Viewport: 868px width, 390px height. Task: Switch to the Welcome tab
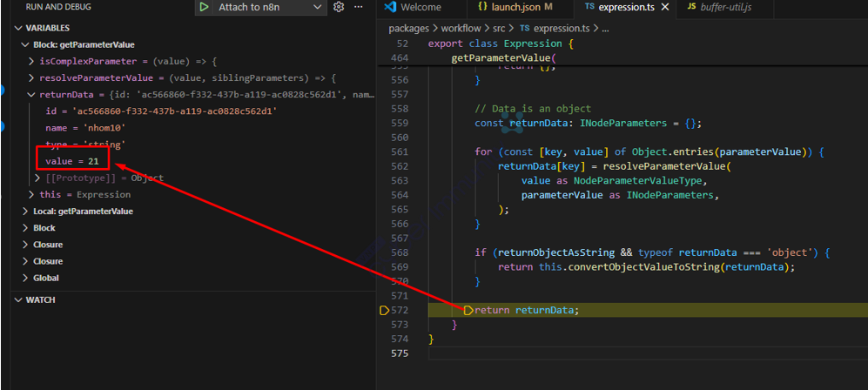coord(421,7)
